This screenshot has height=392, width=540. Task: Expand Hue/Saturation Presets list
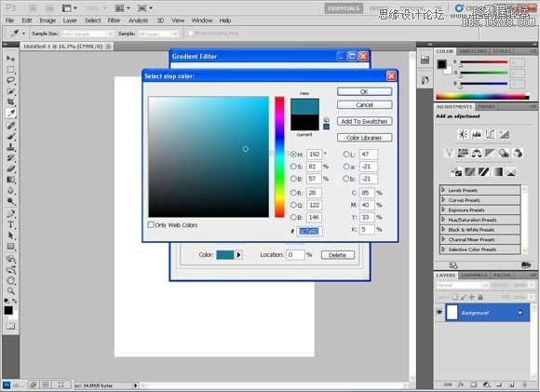tap(444, 220)
